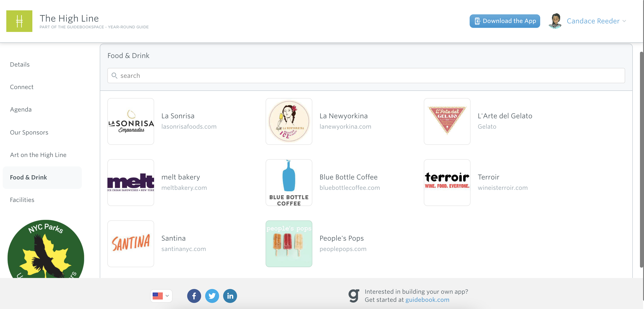This screenshot has width=644, height=309.
Task: Open La Newyorkina logo thumbnail
Action: click(x=289, y=121)
